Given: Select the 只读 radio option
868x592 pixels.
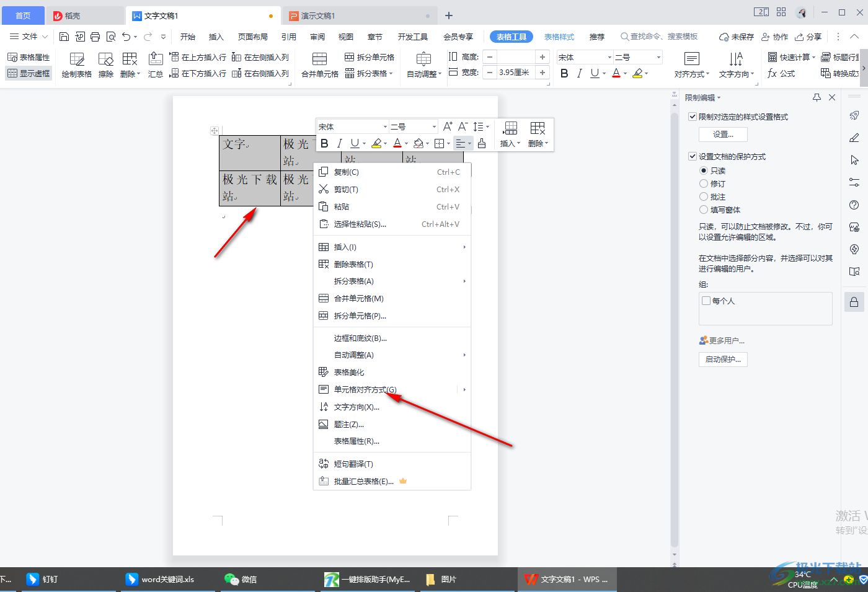Looking at the screenshot, I should pos(704,170).
